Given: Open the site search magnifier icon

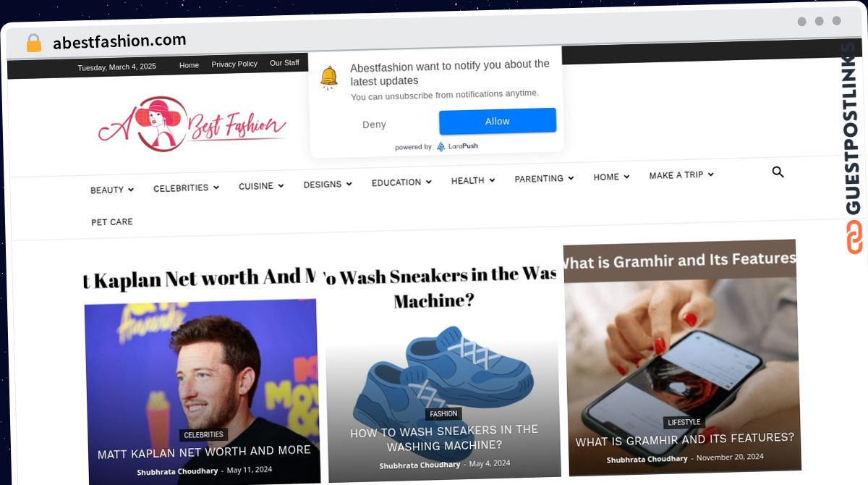Looking at the screenshot, I should click(778, 172).
